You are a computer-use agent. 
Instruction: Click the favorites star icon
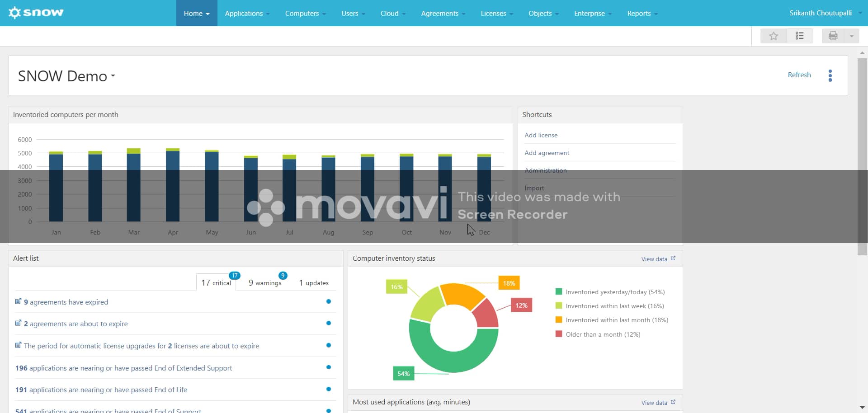pyautogui.click(x=774, y=36)
